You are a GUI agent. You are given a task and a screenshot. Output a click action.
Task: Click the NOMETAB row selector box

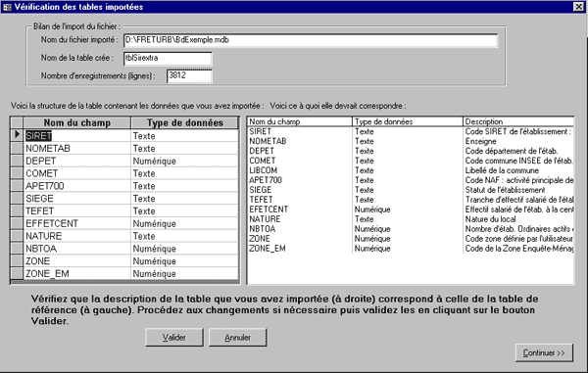point(17,148)
